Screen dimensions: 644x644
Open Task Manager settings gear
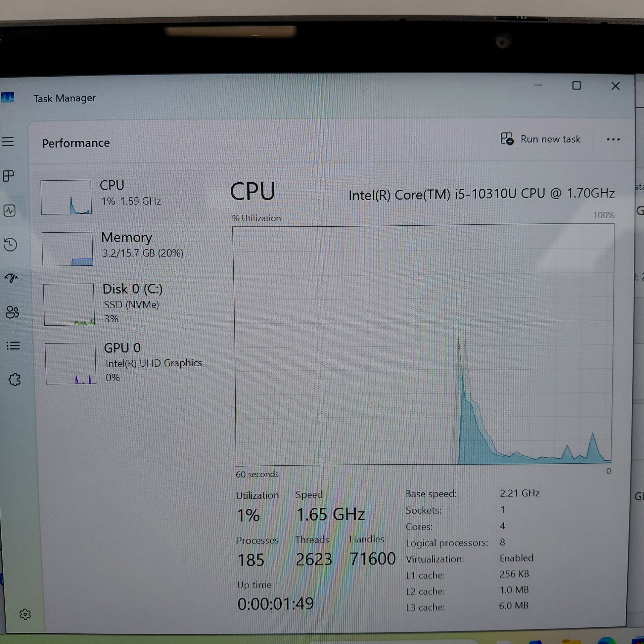point(25,614)
